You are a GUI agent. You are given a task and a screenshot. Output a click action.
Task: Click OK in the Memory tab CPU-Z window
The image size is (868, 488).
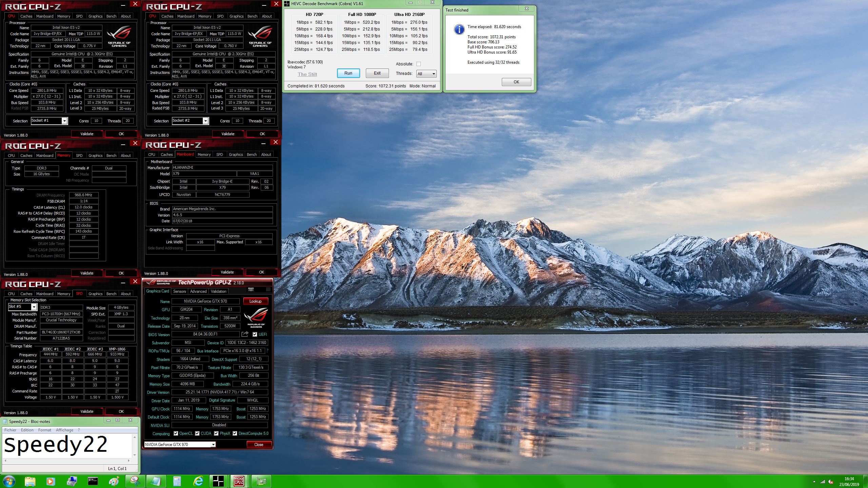[121, 273]
